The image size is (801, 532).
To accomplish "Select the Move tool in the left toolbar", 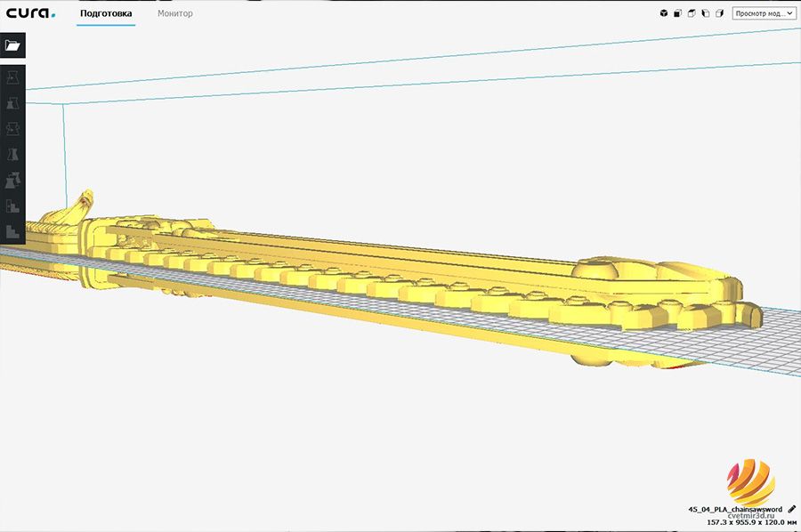I will (x=12, y=77).
